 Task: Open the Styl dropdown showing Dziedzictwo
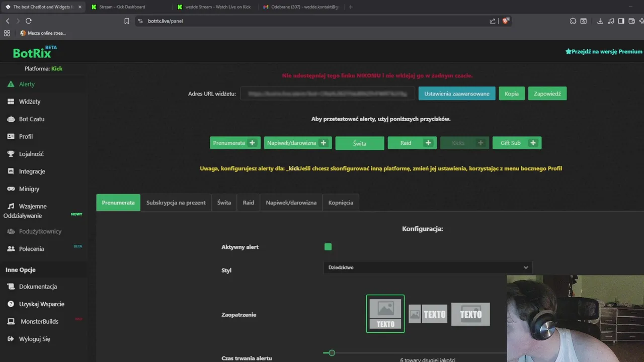tap(427, 267)
